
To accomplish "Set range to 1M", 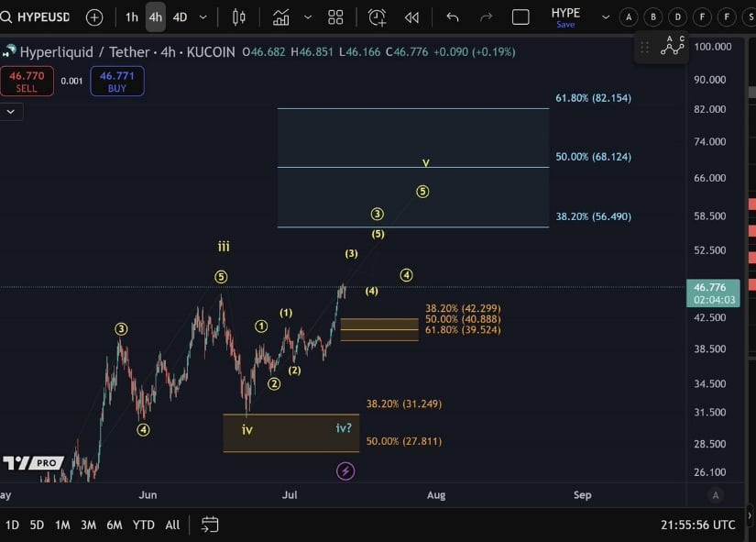I will coord(62,525).
